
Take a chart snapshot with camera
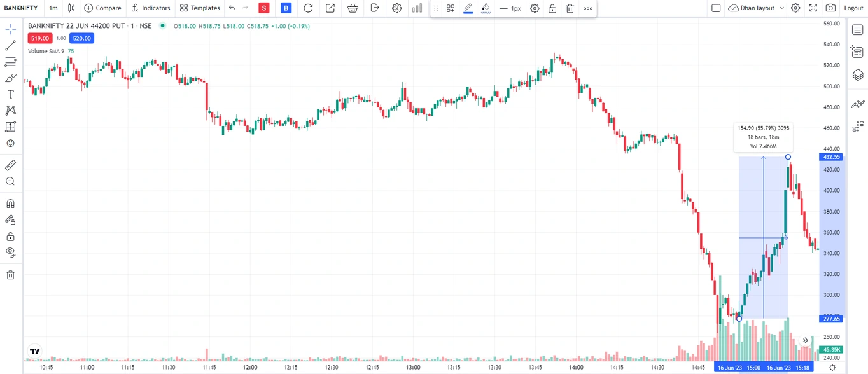[x=830, y=8]
